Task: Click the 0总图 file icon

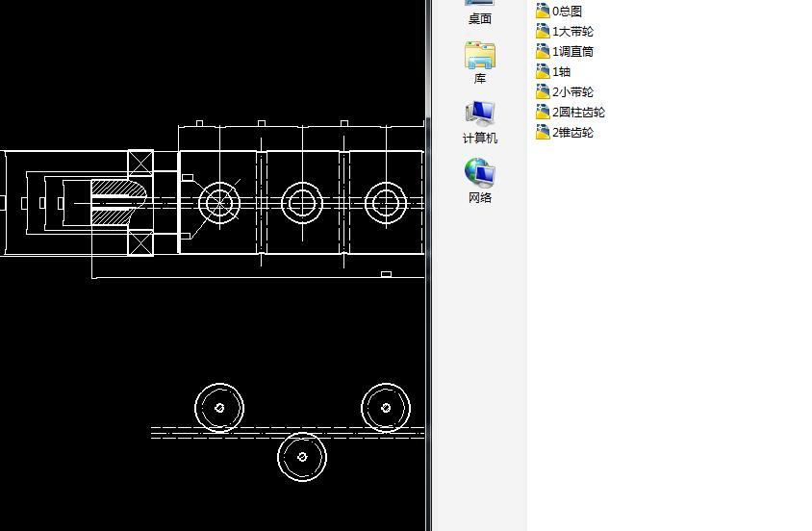Action: [543, 11]
